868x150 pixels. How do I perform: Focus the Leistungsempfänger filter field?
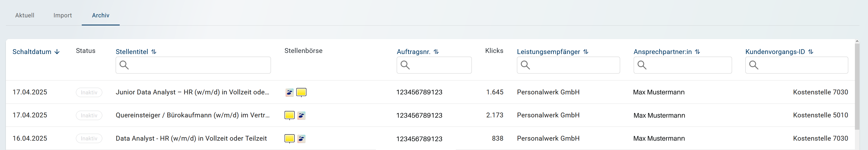click(573, 65)
